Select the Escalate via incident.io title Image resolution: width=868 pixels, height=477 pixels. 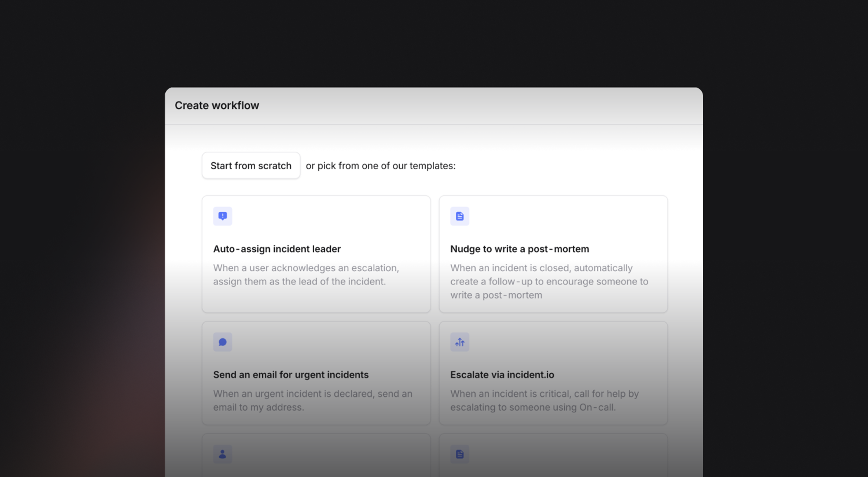coord(502,375)
